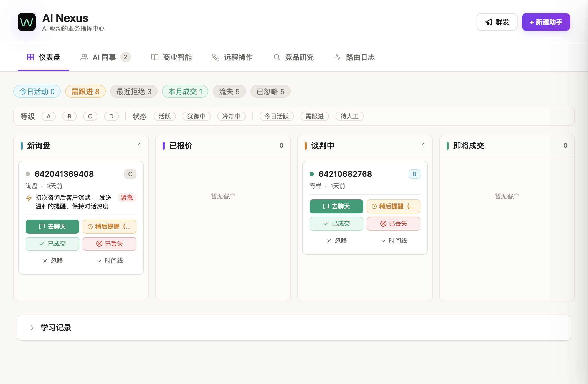
Task: Expand 时间线 on card 64210682768
Action: click(394, 241)
